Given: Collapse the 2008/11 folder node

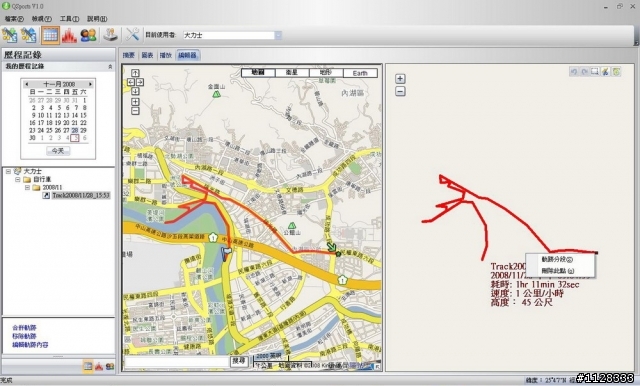Looking at the screenshot, I should tap(27, 188).
